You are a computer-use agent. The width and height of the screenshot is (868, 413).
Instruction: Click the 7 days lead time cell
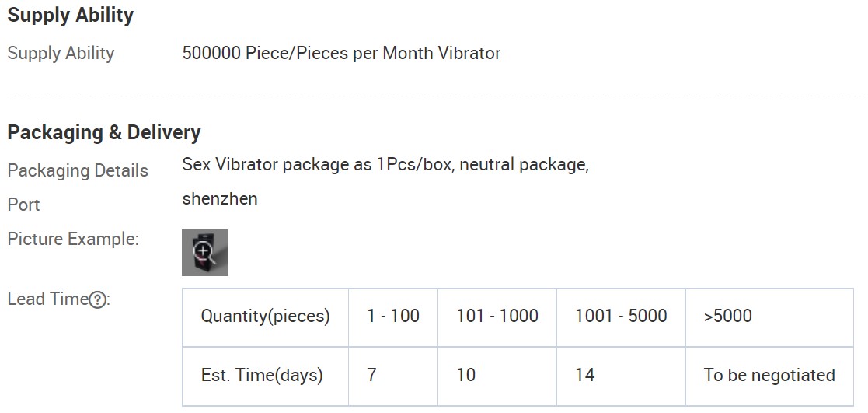pos(393,376)
